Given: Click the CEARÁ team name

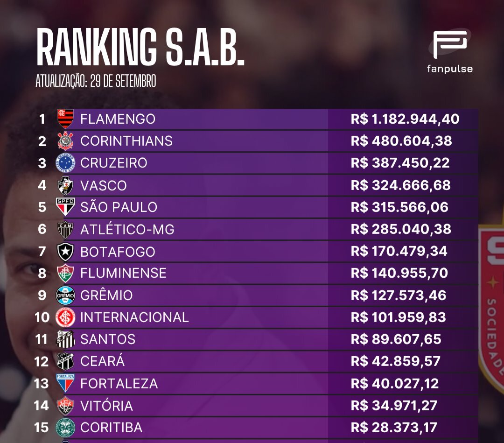Looking at the screenshot, I should pyautogui.click(x=103, y=361).
